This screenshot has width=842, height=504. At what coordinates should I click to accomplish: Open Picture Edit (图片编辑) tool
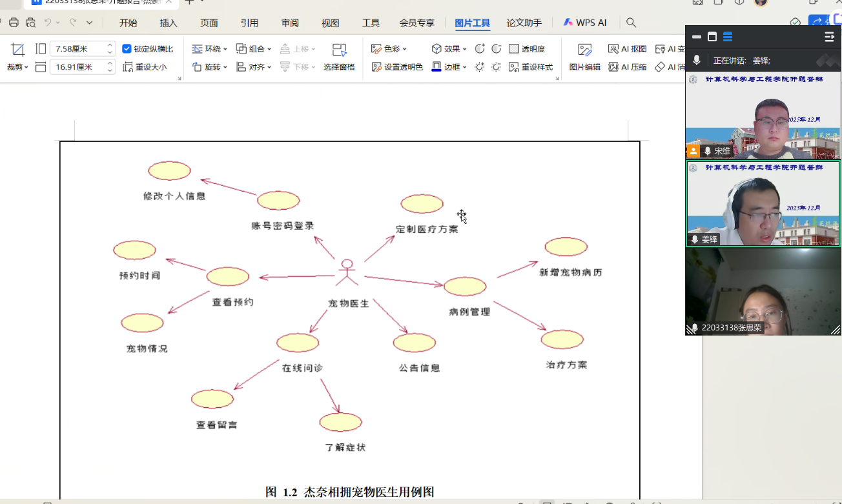coord(584,57)
